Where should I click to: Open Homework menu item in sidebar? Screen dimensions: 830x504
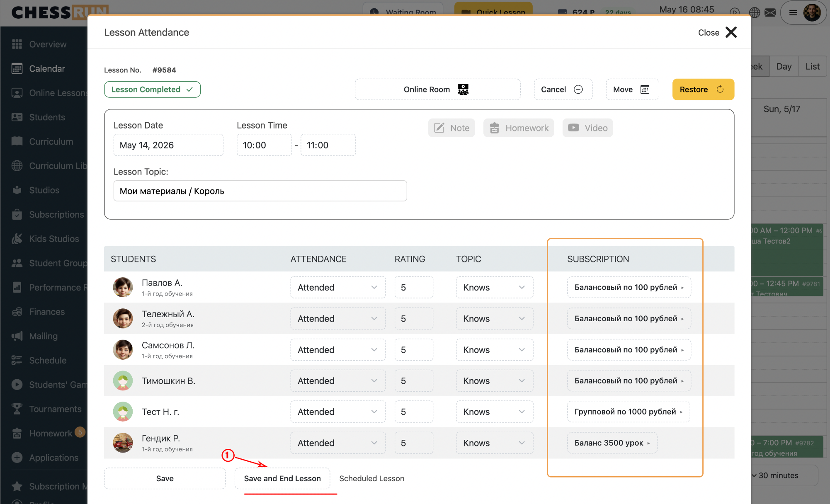[x=49, y=433]
